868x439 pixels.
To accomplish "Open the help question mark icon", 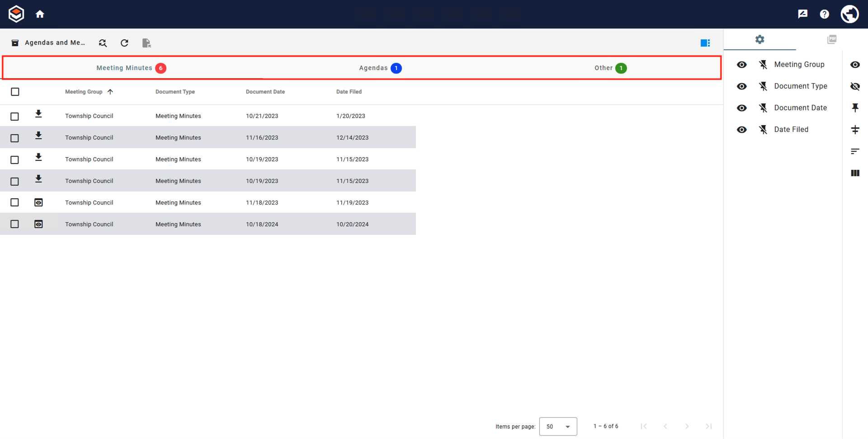I will 824,14.
